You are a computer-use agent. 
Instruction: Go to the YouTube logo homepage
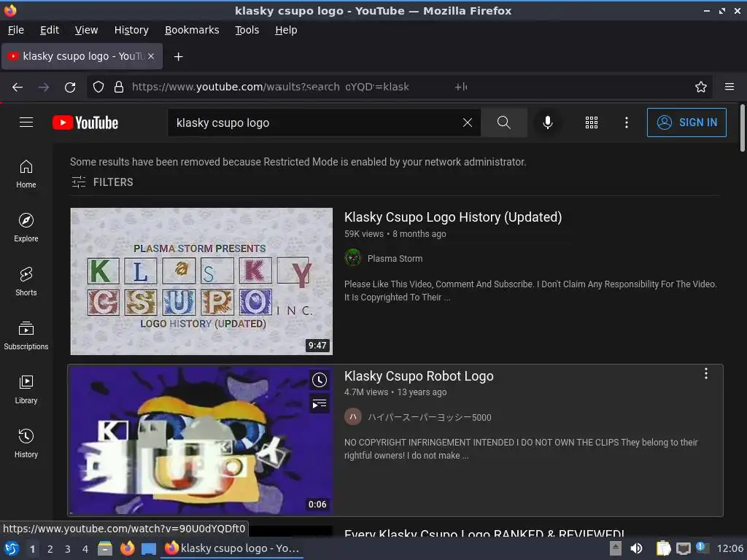click(x=85, y=122)
